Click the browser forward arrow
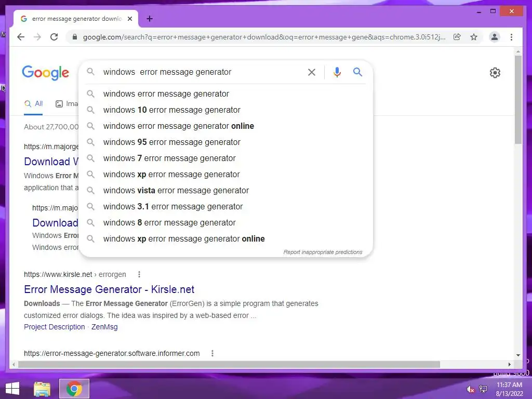 37,37
